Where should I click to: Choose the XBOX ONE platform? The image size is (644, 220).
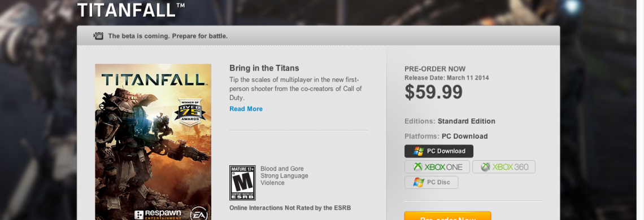pyautogui.click(x=437, y=167)
